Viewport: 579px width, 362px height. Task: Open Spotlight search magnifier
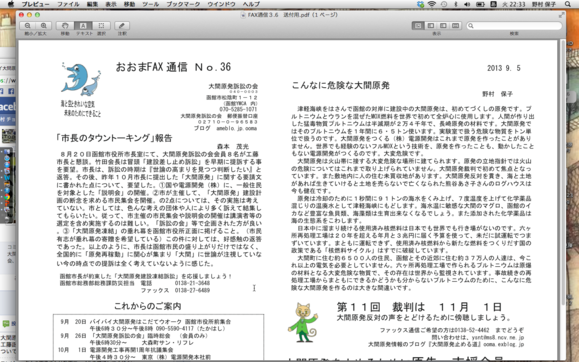tap(568, 4)
